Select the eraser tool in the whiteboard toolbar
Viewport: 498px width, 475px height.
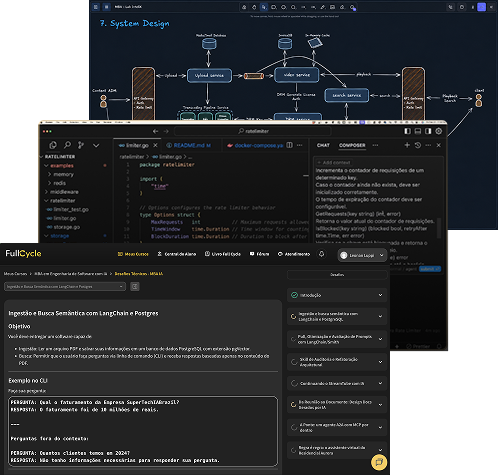(x=342, y=7)
